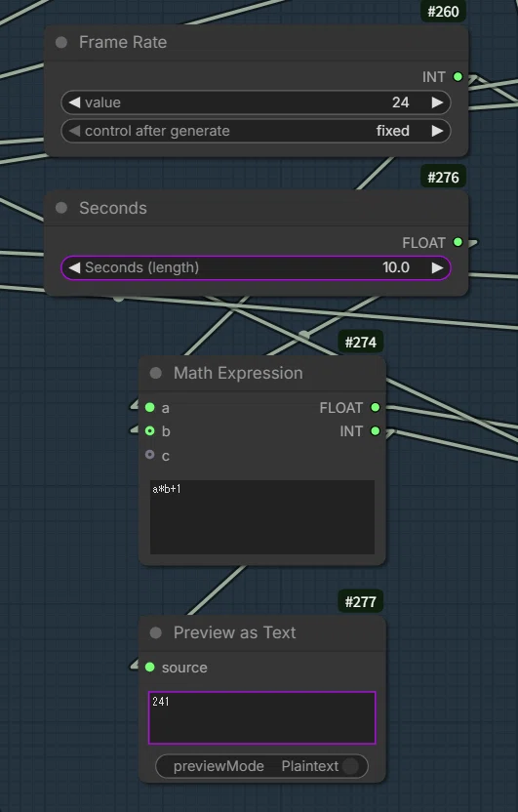Viewport: 518px width, 812px height.
Task: Click the #276 node ID badge
Action: (443, 178)
